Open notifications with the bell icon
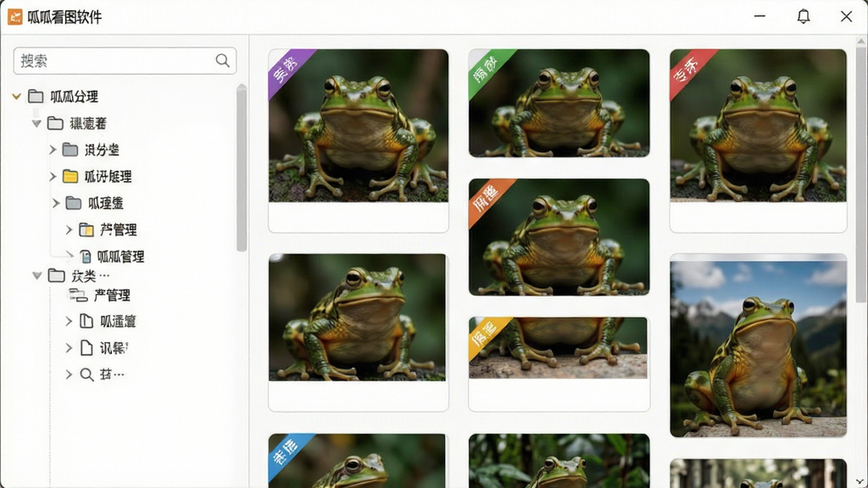 click(x=804, y=17)
